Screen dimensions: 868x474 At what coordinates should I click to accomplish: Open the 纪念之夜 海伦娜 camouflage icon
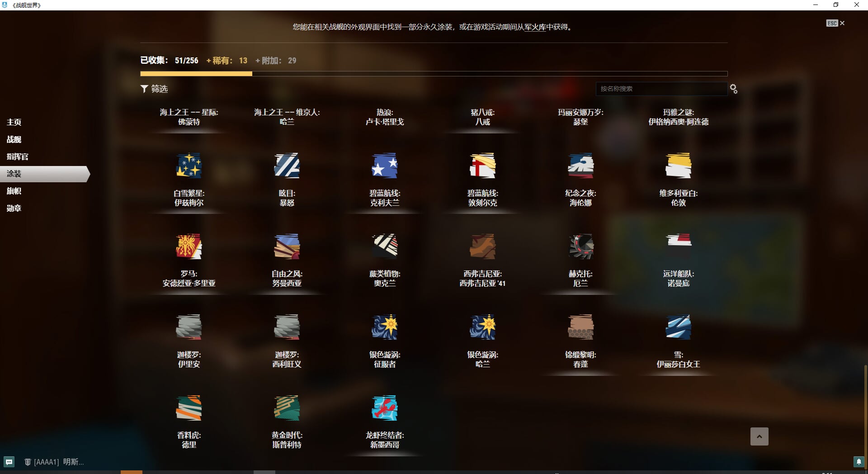[580, 166]
